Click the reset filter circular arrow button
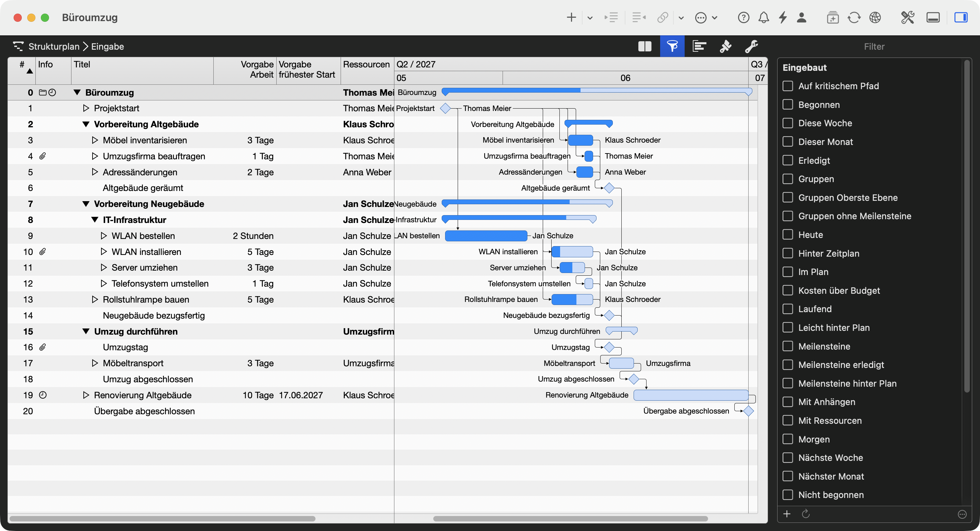 [x=805, y=514]
